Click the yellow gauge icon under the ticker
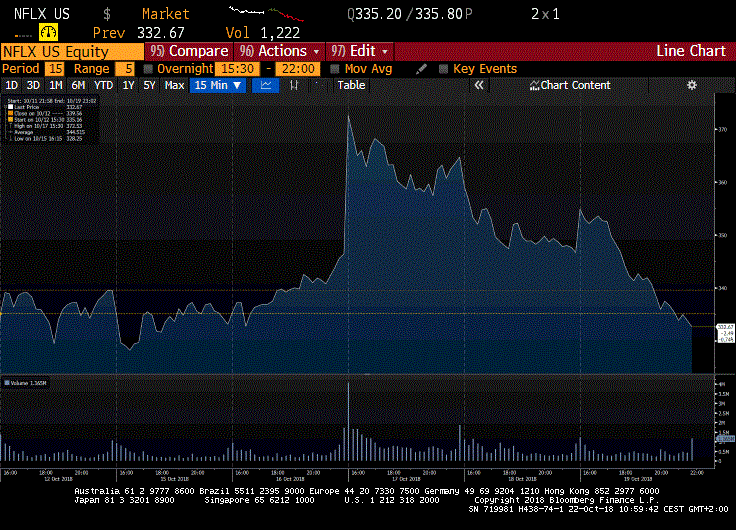The image size is (736, 530). click(x=48, y=32)
